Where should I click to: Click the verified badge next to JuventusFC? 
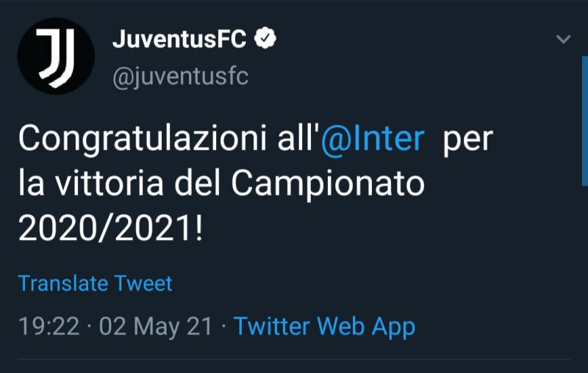(265, 39)
